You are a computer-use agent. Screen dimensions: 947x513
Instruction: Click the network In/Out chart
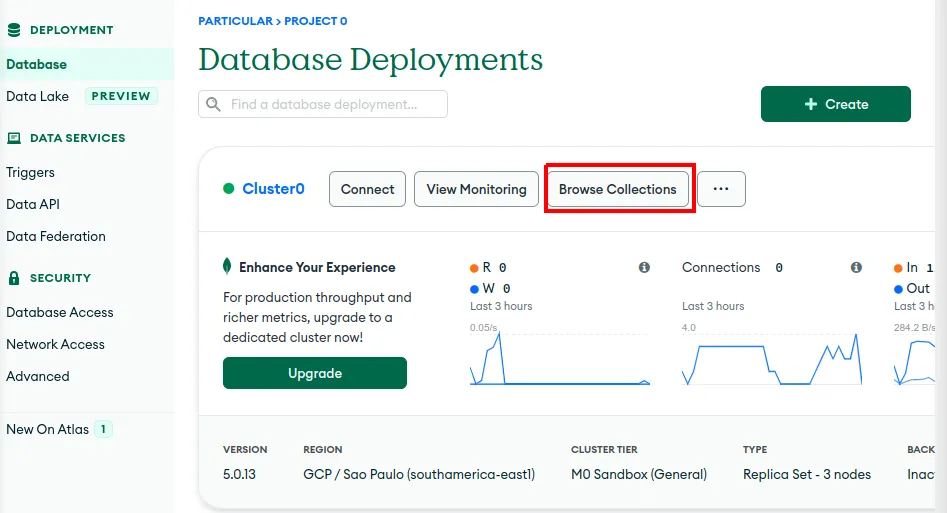click(914, 361)
